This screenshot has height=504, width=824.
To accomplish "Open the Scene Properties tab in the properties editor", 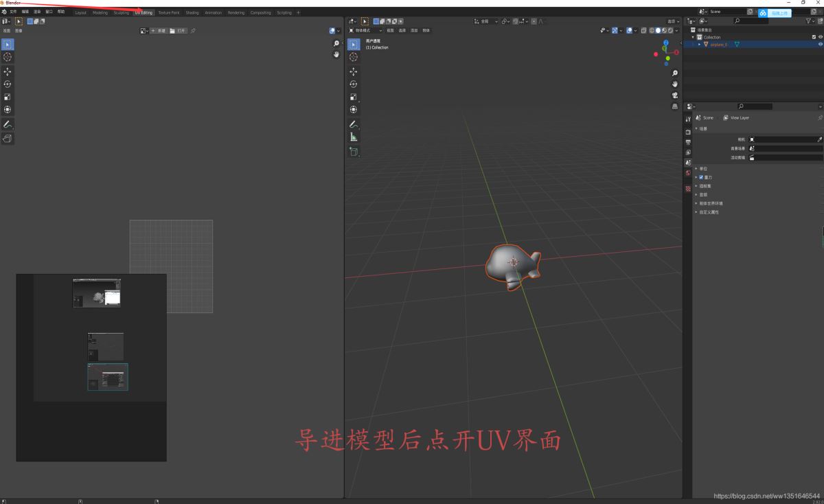I will tap(687, 163).
